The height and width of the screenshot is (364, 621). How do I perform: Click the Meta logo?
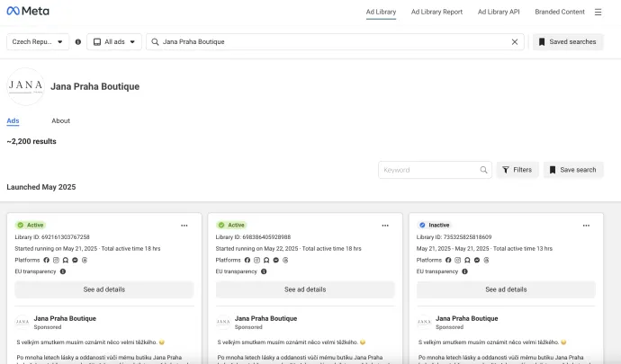[x=28, y=11]
